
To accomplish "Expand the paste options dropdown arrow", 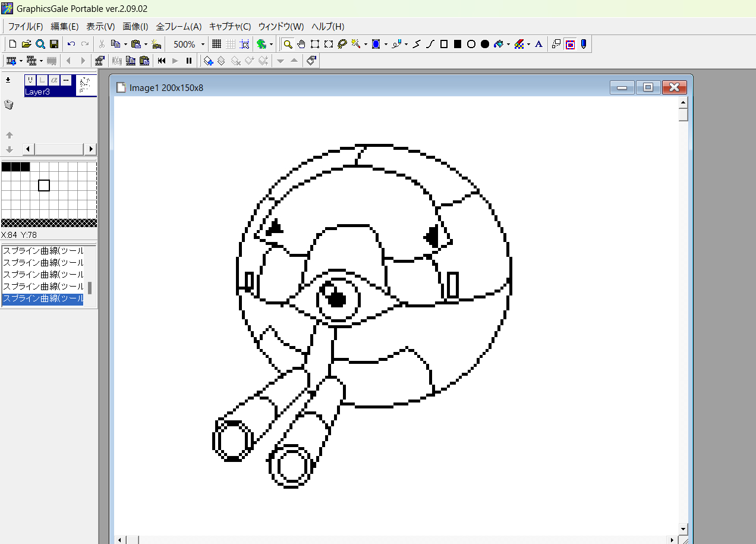I will click(x=146, y=45).
